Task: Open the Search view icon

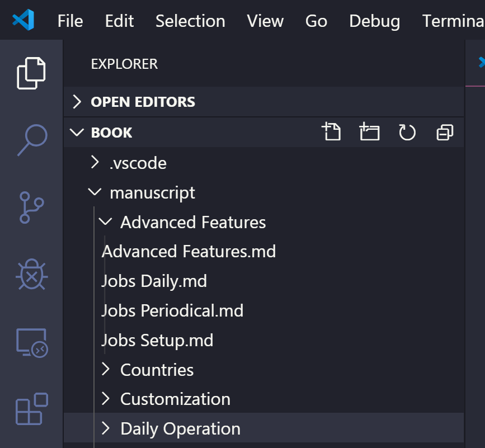Action: (x=32, y=140)
